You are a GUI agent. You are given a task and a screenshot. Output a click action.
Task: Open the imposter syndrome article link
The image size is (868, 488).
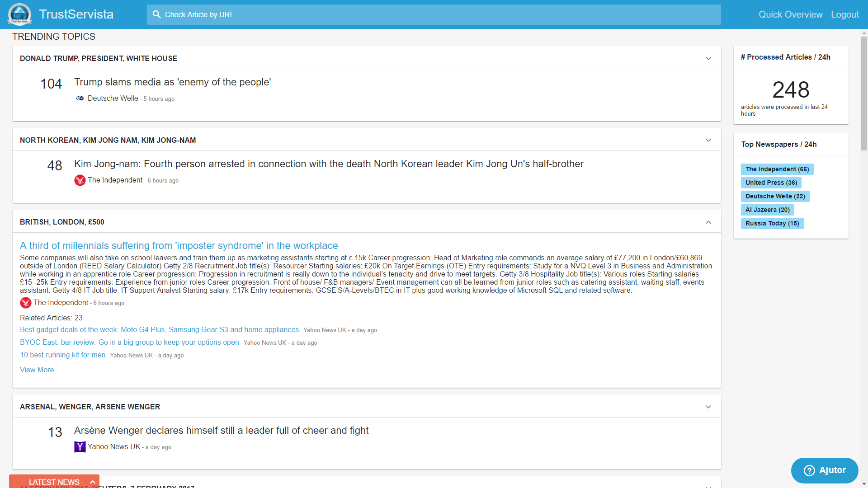click(179, 245)
